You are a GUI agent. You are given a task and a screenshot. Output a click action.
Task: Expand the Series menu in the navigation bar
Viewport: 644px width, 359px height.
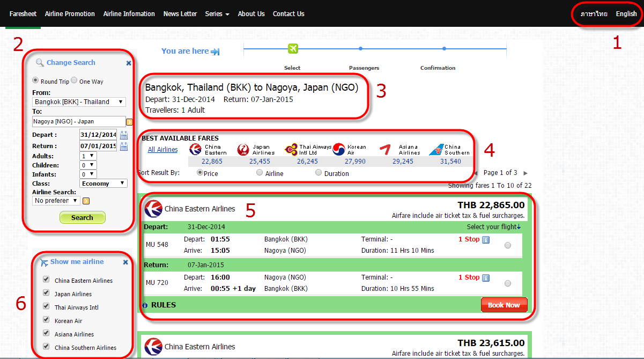click(x=217, y=14)
